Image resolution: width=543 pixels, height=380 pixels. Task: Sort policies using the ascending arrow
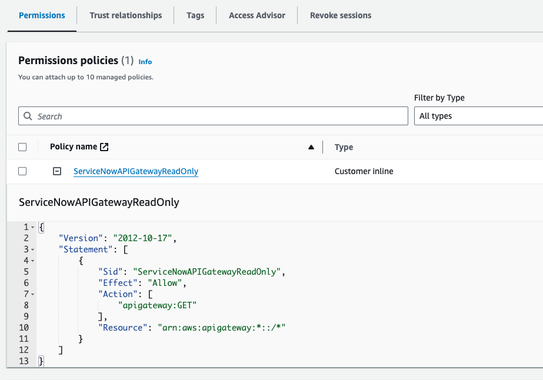point(311,147)
